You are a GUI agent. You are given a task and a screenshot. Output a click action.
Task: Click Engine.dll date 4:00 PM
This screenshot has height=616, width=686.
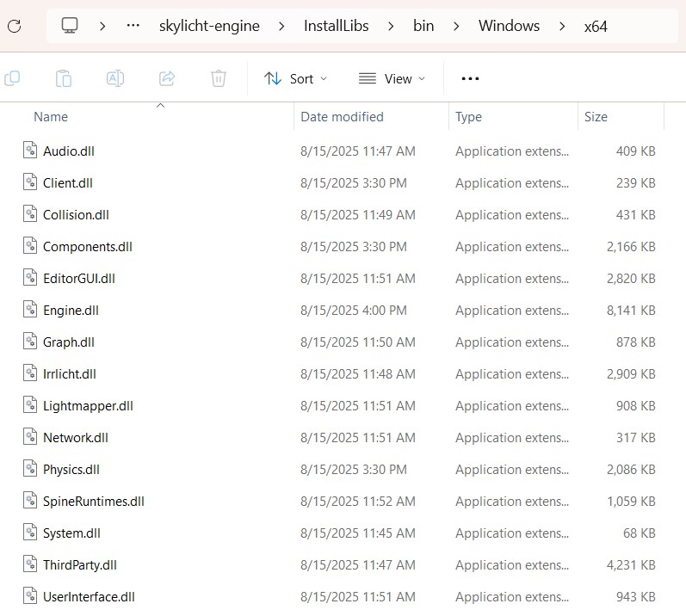[354, 311]
